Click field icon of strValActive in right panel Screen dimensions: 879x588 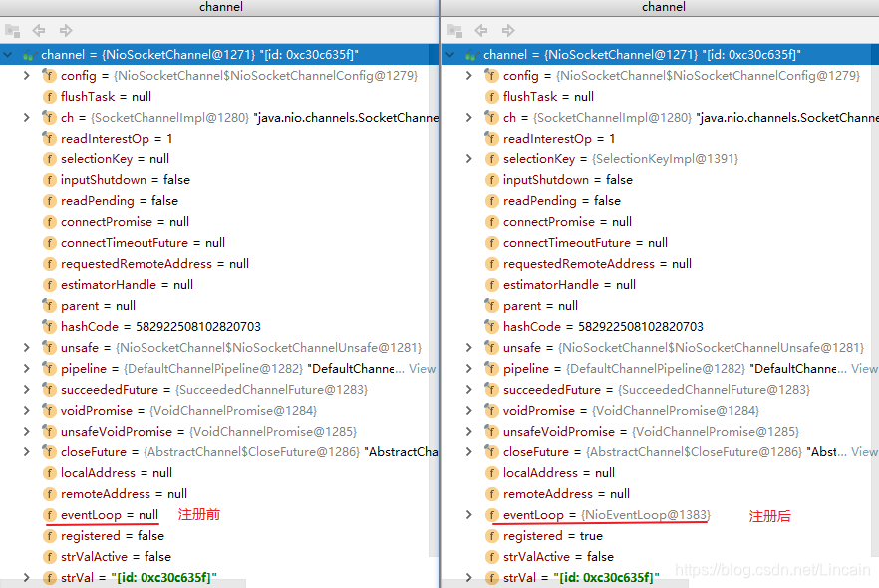(491, 557)
